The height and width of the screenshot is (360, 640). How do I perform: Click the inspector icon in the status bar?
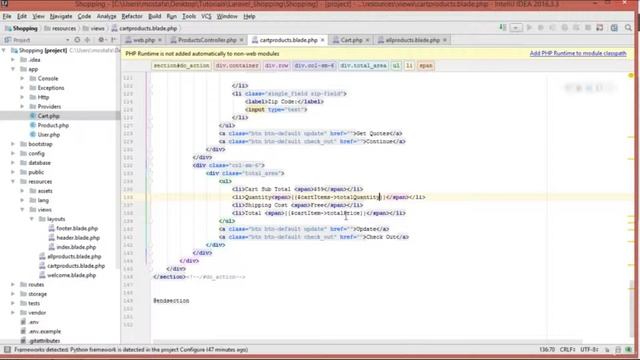click(618, 350)
